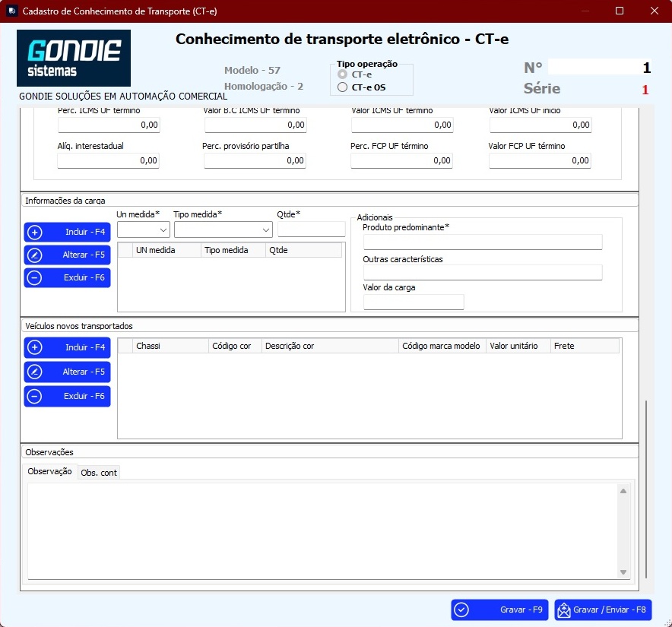Click minus icon under Veículos novos transportados
Image resolution: width=672 pixels, height=627 pixels.
point(35,397)
